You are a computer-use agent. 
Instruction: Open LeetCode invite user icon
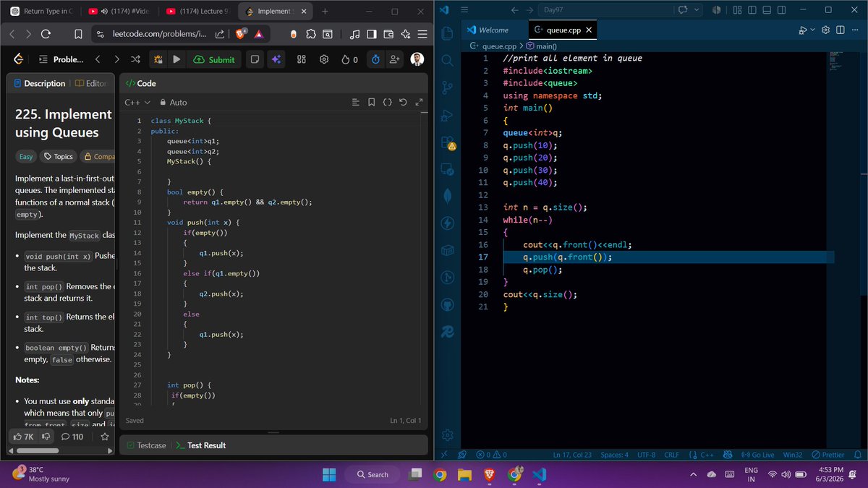click(395, 59)
